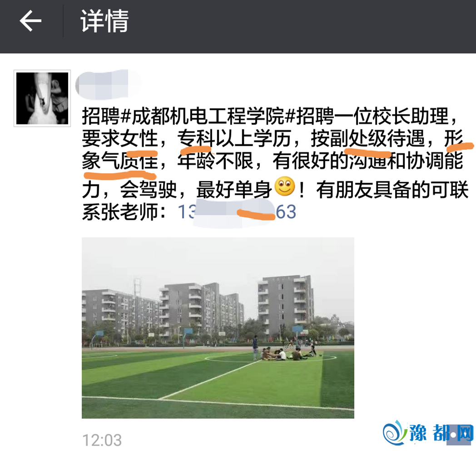
Task: Open the poster's profile avatar
Action: pyautogui.click(x=42, y=99)
